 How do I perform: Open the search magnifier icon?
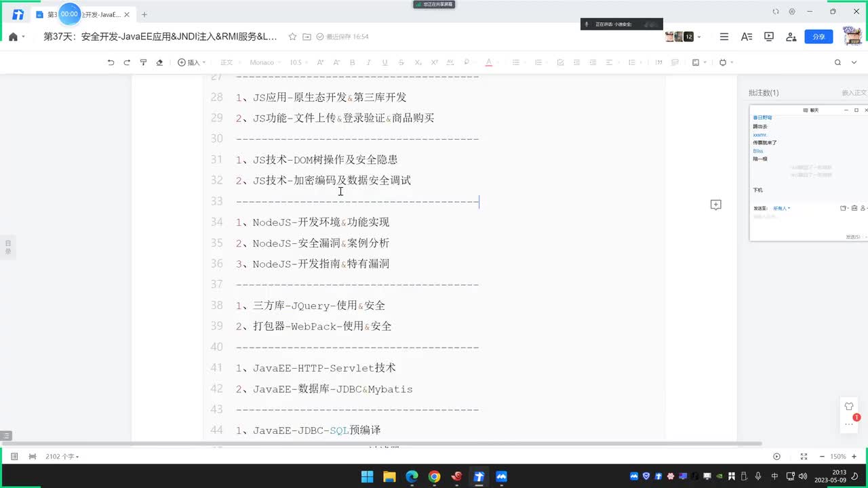(x=837, y=62)
